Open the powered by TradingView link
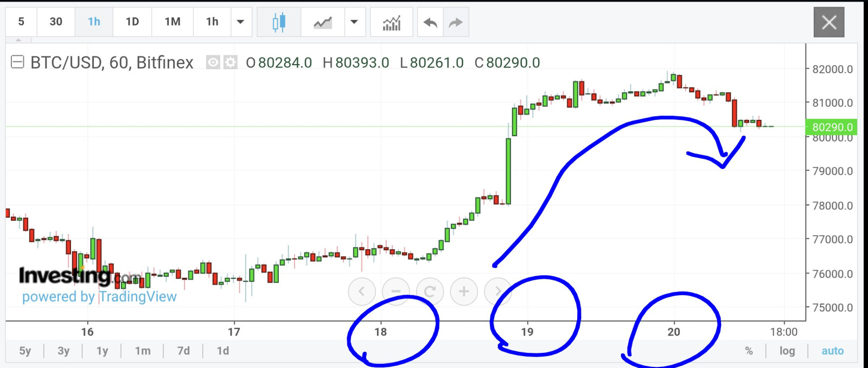 pos(99,296)
